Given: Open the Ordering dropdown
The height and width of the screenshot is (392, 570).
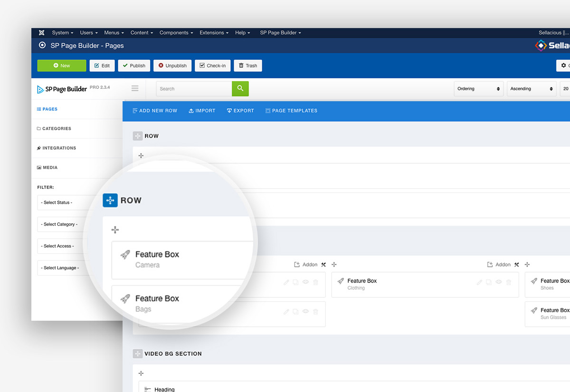Looking at the screenshot, I should pos(479,89).
